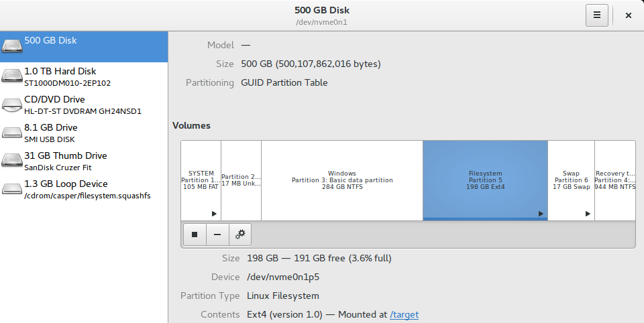Click the text SanDisk Cruzer Fit

pos(58,168)
